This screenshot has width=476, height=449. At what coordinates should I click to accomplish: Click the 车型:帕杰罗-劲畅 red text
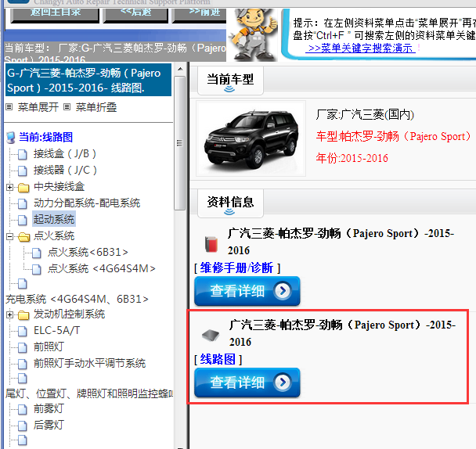[x=394, y=137]
